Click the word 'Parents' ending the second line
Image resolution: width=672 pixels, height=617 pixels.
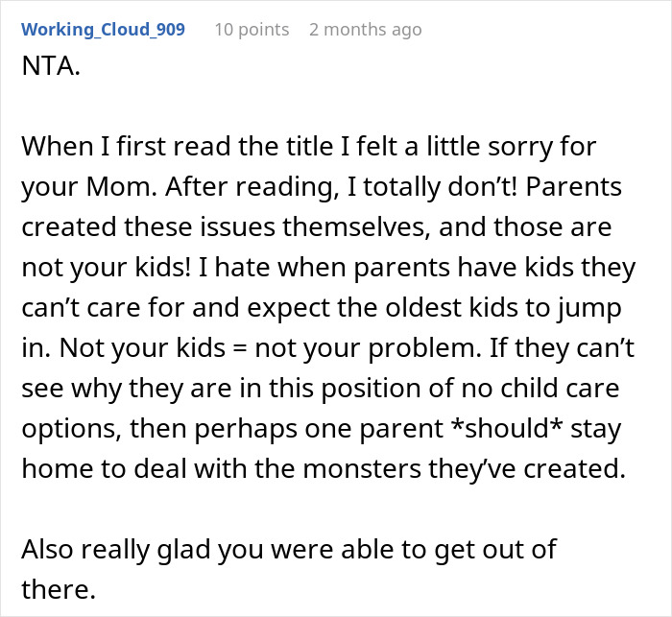(x=574, y=187)
